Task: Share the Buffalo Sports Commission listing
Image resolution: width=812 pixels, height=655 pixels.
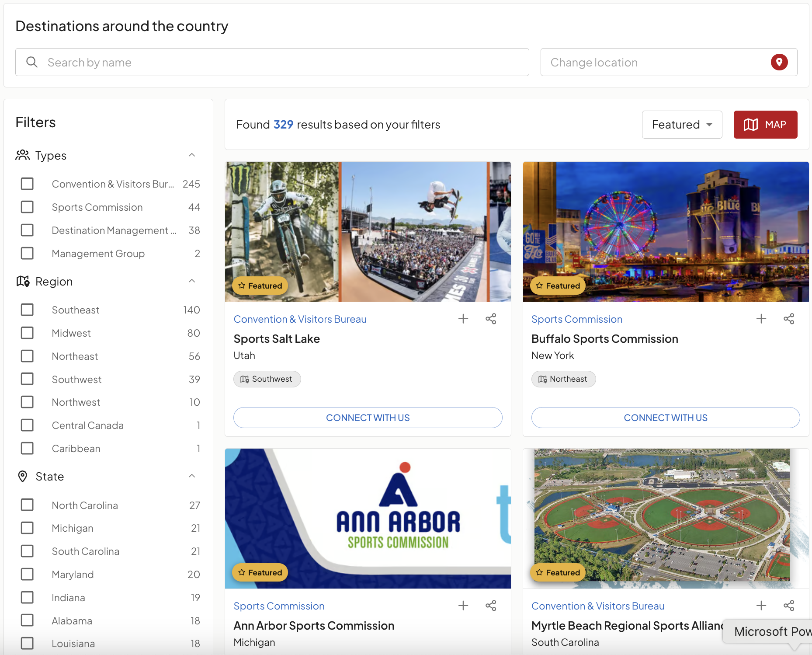Action: (x=789, y=319)
